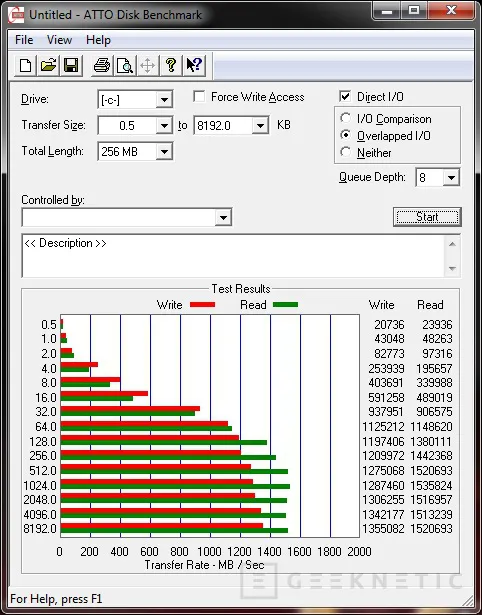Click read value 1513239

point(431,514)
